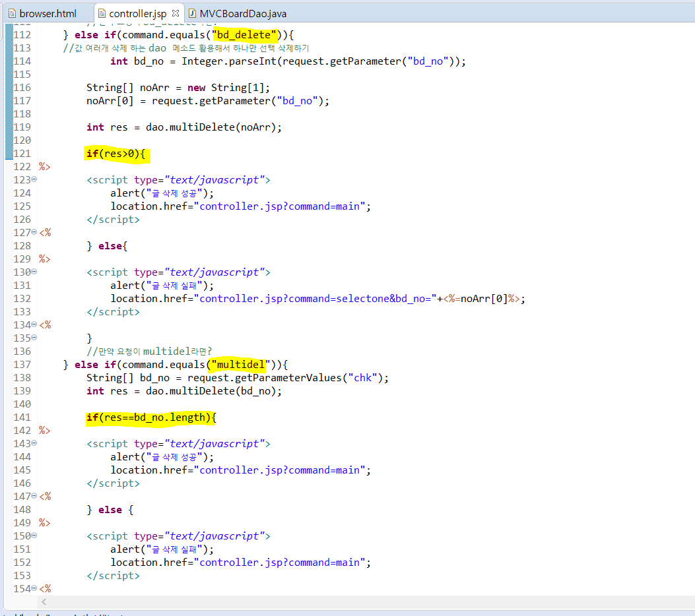This screenshot has width=695, height=616.
Task: Click dao.multiDelete(noArr) on line 119
Action: [x=211, y=127]
